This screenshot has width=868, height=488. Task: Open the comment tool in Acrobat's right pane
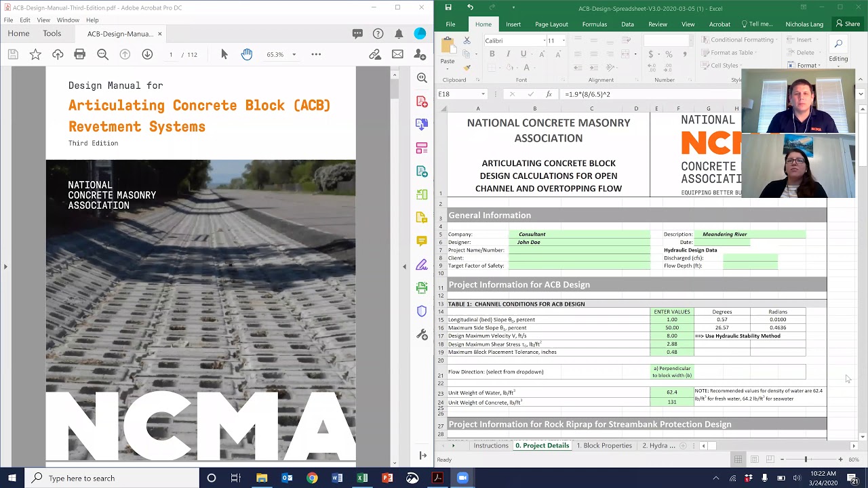pos(422,241)
